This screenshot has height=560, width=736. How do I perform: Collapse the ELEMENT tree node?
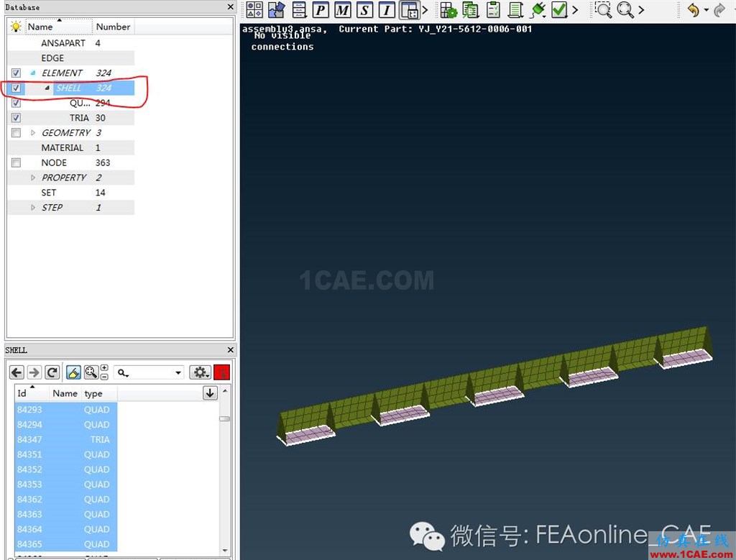click(x=33, y=73)
